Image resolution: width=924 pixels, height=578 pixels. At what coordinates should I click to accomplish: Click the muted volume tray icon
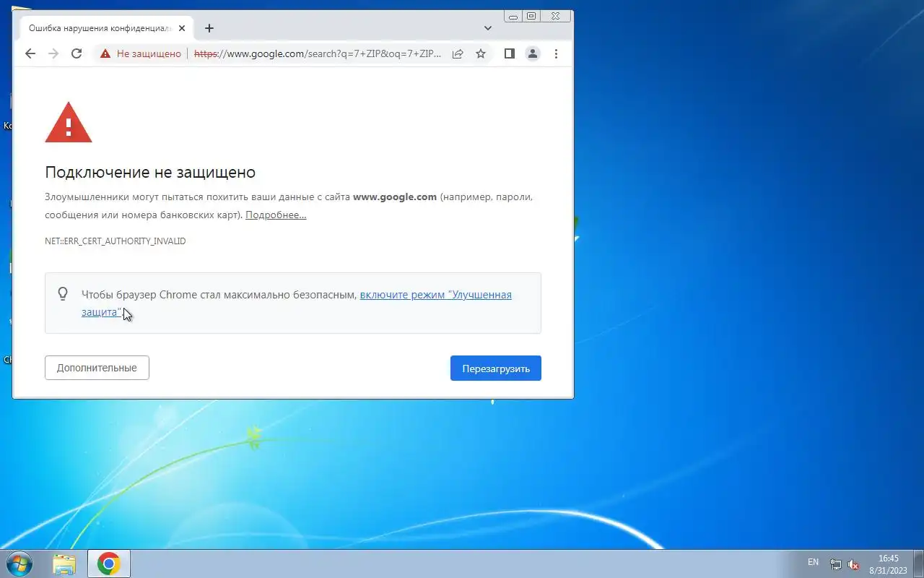[x=854, y=564]
